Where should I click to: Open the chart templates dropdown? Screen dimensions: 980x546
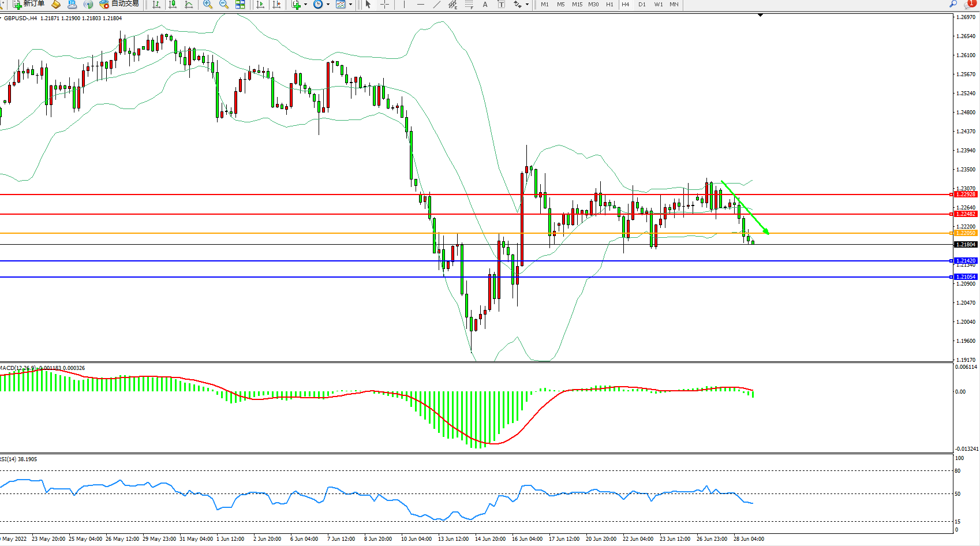point(350,5)
